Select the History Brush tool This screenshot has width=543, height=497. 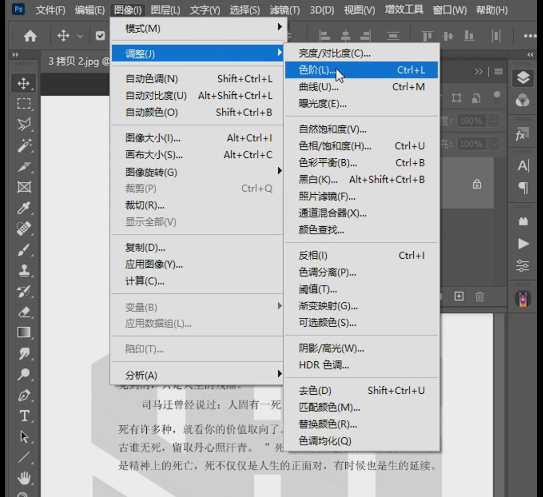[x=24, y=292]
